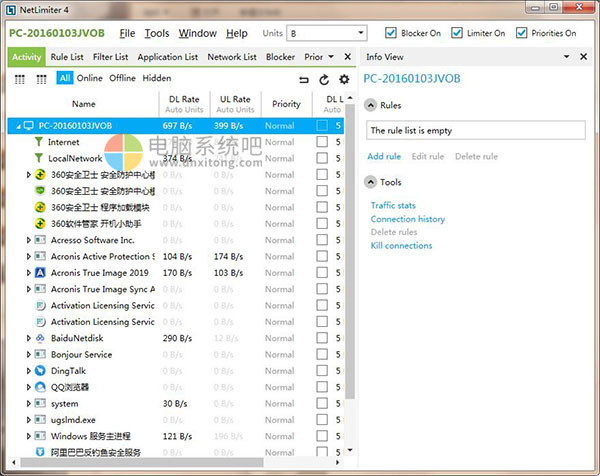Show Offline items filter
This screenshot has height=476, width=600.
[122, 78]
